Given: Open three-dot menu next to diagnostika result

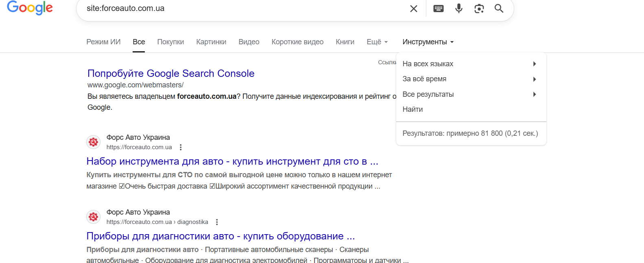Looking at the screenshot, I should (217, 222).
